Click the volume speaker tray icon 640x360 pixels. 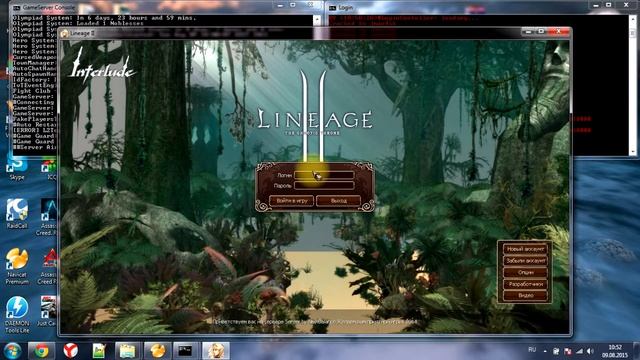click(x=590, y=351)
